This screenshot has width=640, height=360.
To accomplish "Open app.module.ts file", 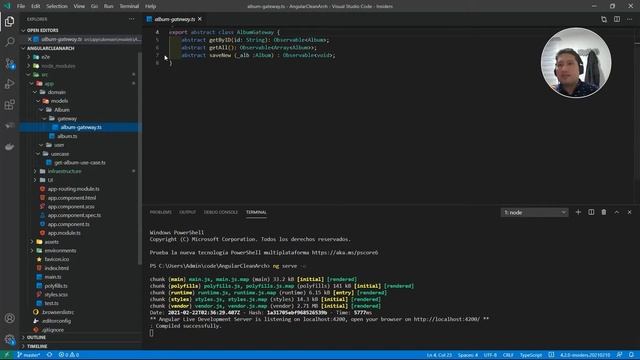I will 64,233.
